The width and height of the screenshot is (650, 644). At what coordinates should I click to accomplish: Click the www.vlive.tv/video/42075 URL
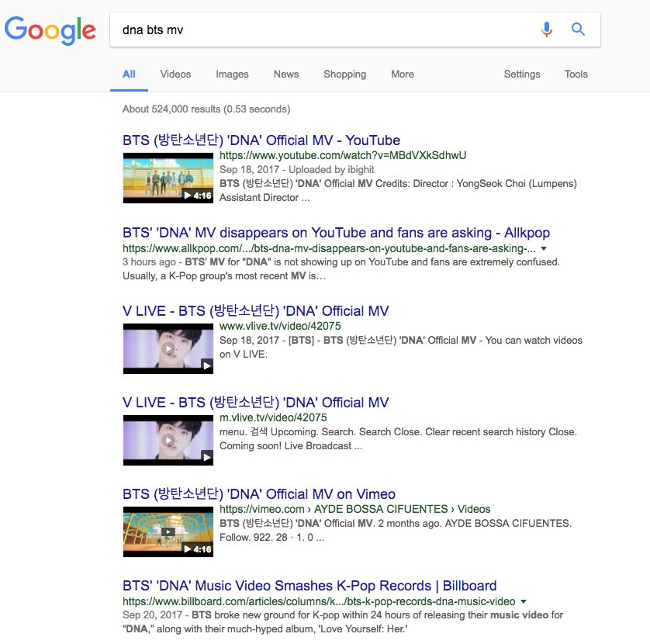[x=280, y=326]
